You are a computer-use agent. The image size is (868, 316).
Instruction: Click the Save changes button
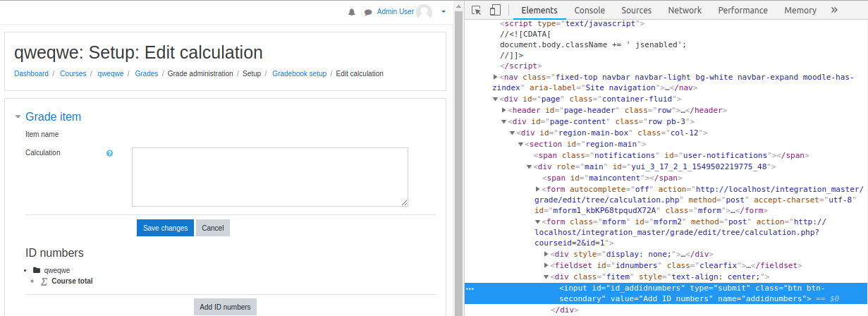point(165,228)
